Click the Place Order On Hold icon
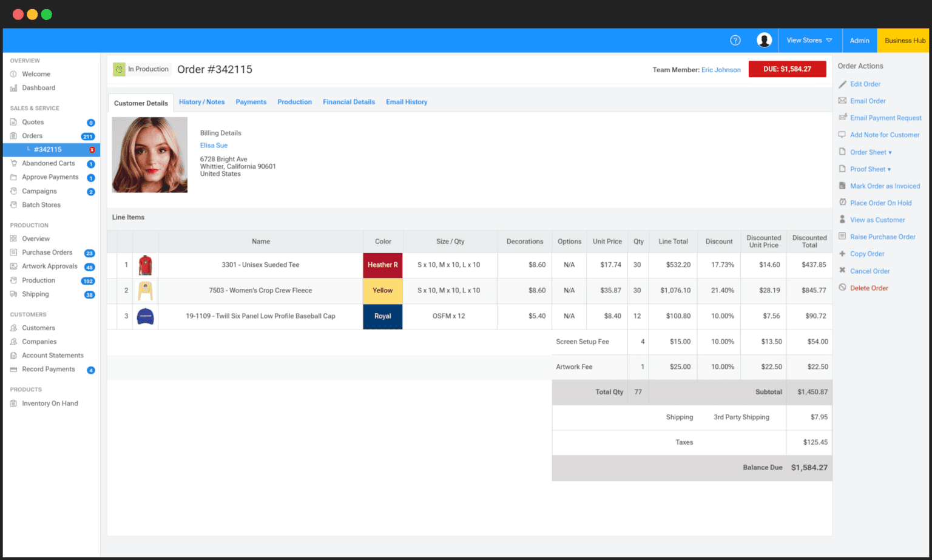The height and width of the screenshot is (560, 932). [x=842, y=203]
